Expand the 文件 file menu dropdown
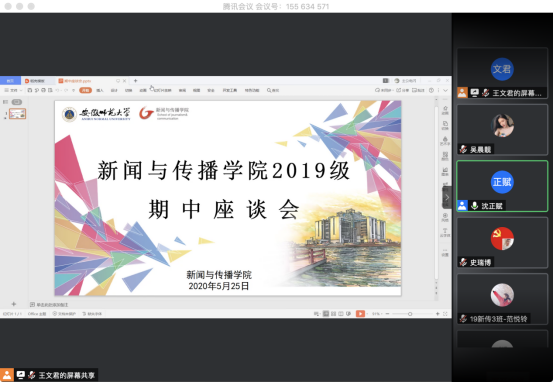Image resolution: width=553 pixels, height=382 pixels. click(13, 90)
